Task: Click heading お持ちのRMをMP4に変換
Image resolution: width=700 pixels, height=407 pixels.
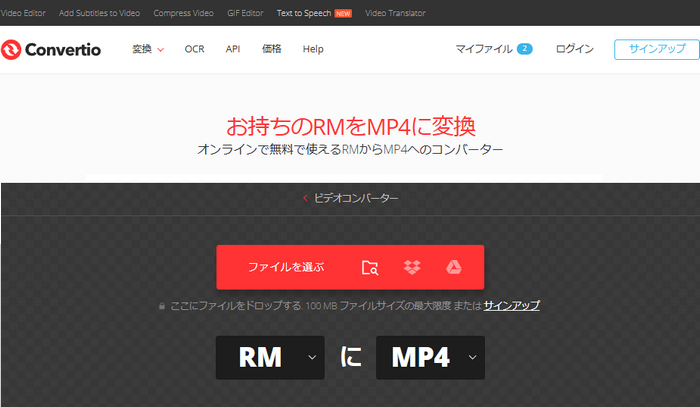Action: click(x=350, y=126)
